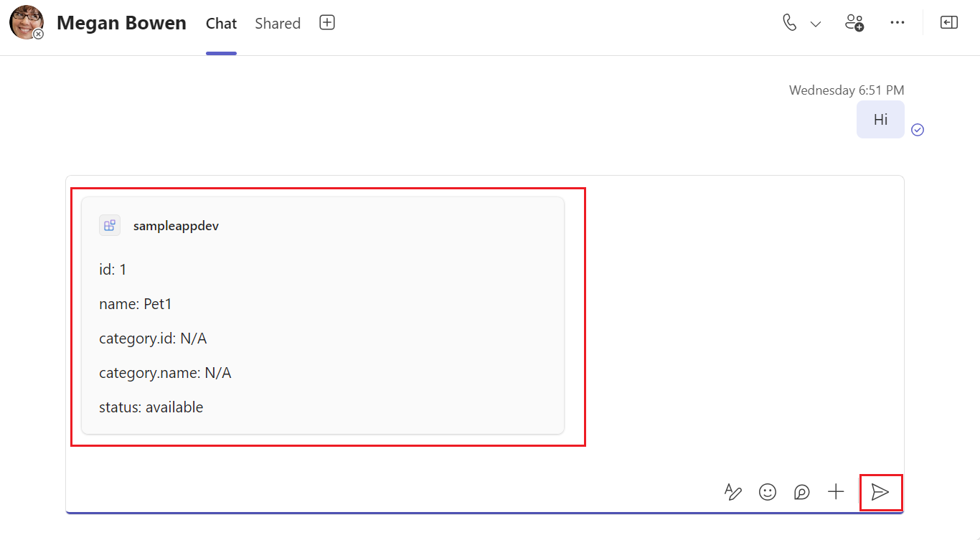Open message actions with the plus icon

(x=835, y=492)
